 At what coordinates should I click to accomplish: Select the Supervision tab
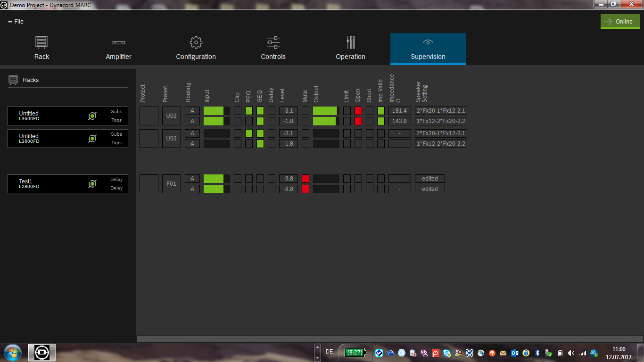pyautogui.click(x=428, y=49)
